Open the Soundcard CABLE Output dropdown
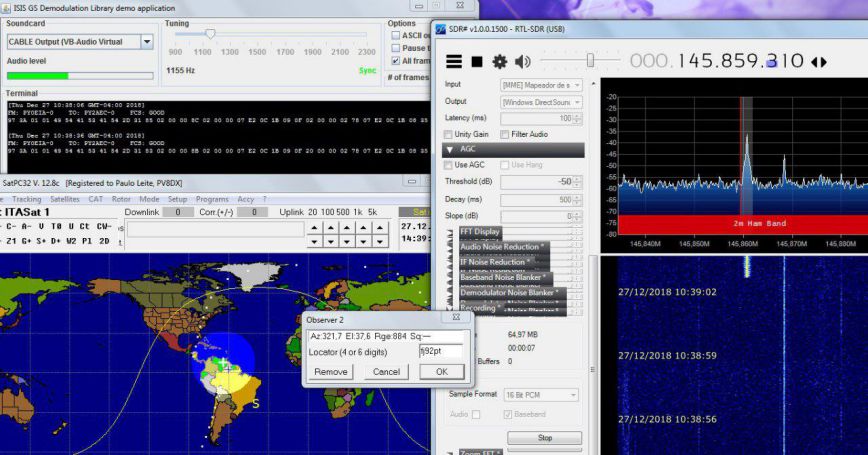 click(x=147, y=42)
